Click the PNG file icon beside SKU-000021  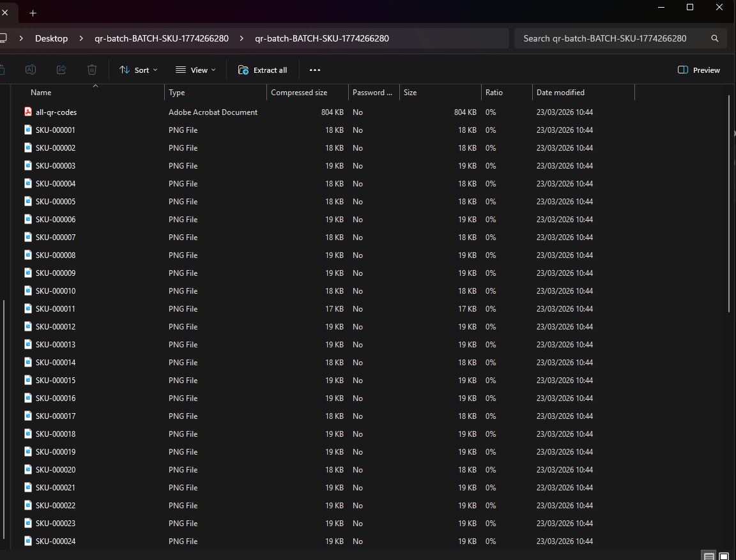click(28, 487)
